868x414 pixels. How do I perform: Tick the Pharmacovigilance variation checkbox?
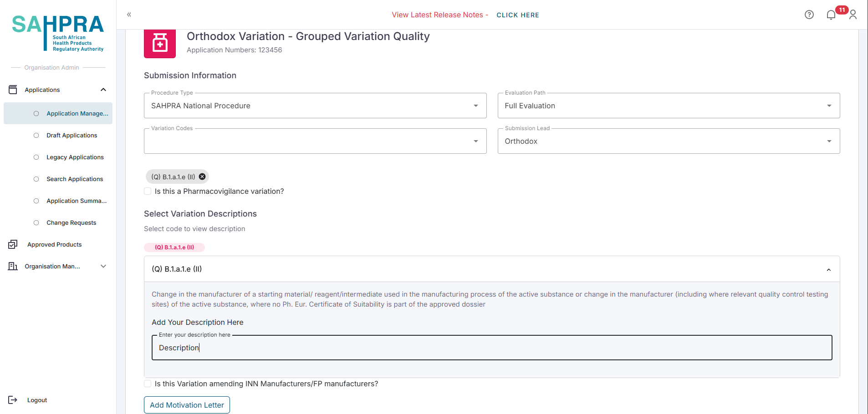tap(148, 192)
